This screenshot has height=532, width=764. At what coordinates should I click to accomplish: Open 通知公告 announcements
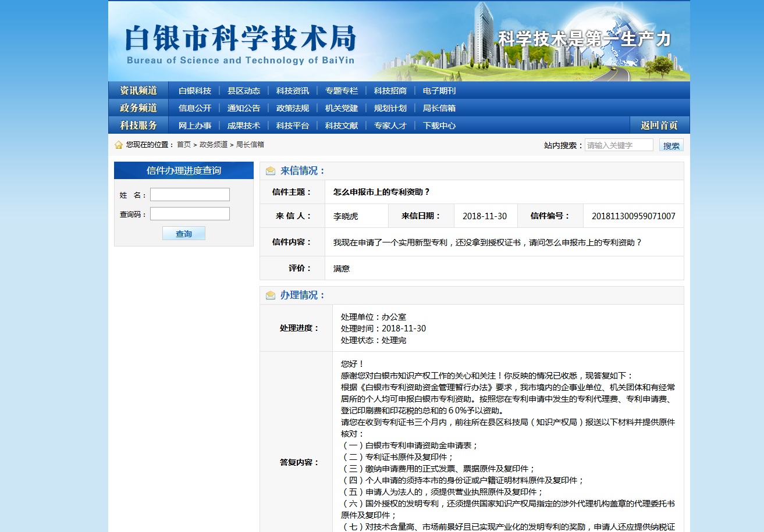243,108
